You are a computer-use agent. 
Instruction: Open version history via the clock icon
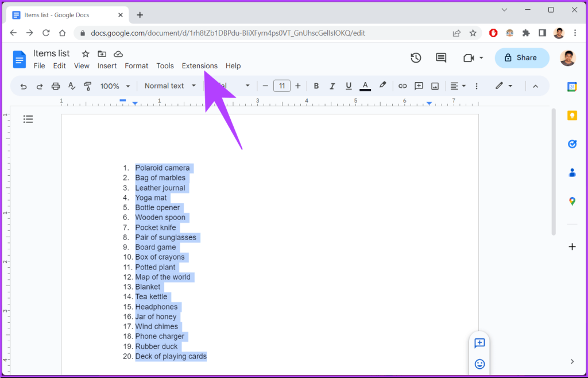[416, 57]
